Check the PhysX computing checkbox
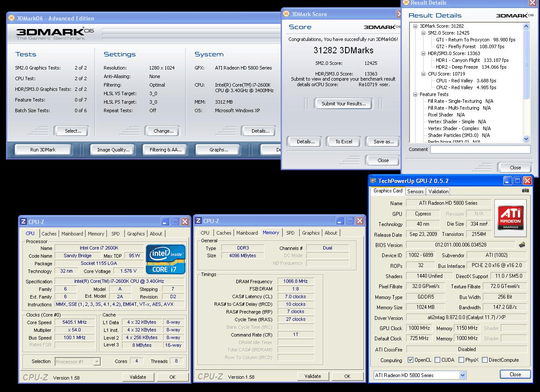 coord(461,360)
